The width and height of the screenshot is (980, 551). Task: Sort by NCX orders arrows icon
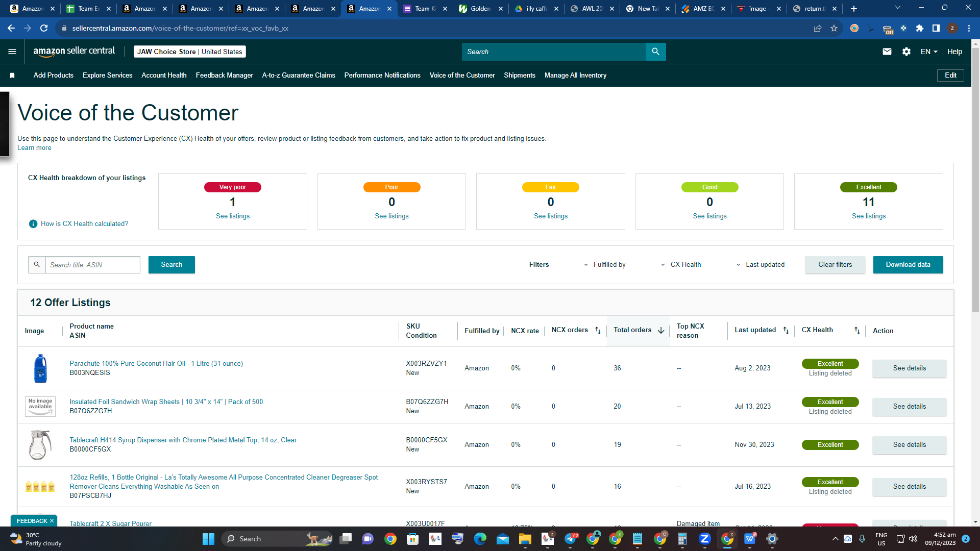coord(598,331)
